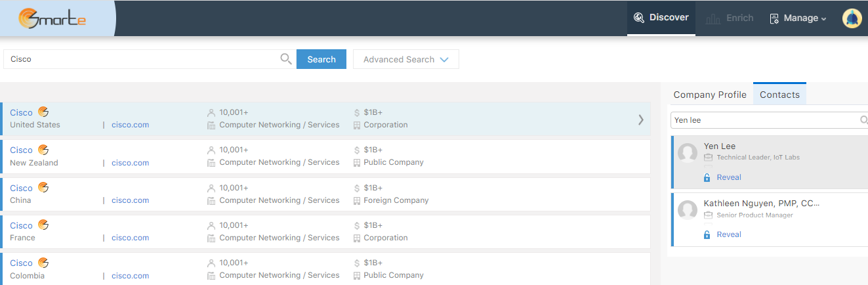Image resolution: width=868 pixels, height=285 pixels.
Task: Switch to the Company Profile tab
Action: coord(710,95)
